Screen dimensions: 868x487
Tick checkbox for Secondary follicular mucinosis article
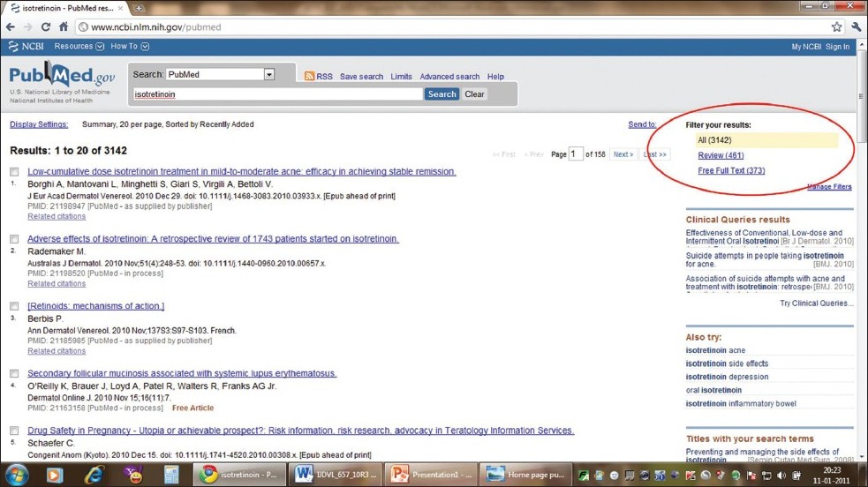(14, 374)
